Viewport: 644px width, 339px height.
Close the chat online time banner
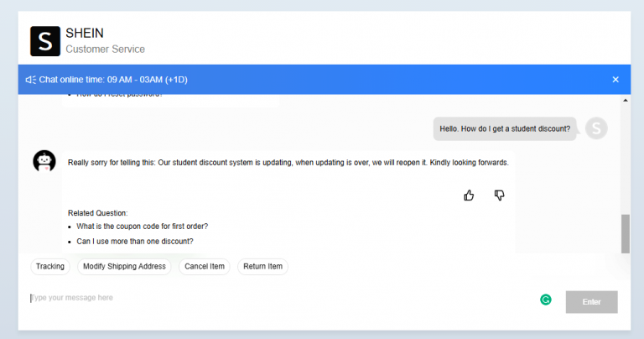pos(615,80)
